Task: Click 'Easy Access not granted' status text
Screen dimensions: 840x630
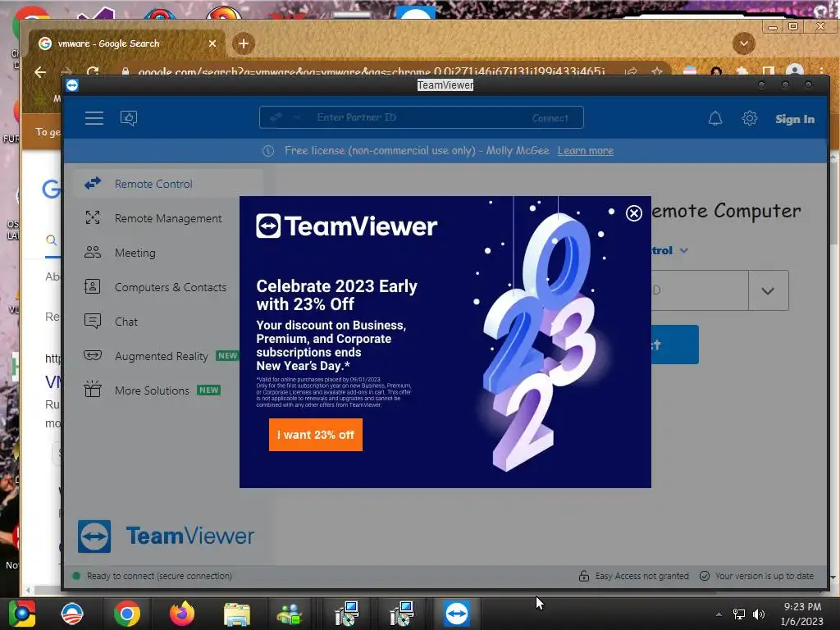Action: tap(641, 576)
